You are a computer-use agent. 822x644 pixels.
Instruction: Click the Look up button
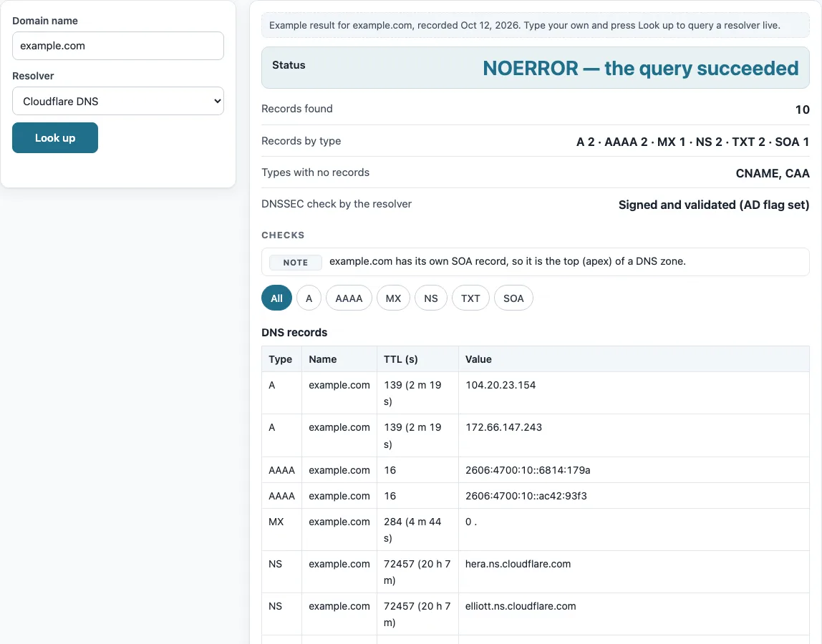55,138
